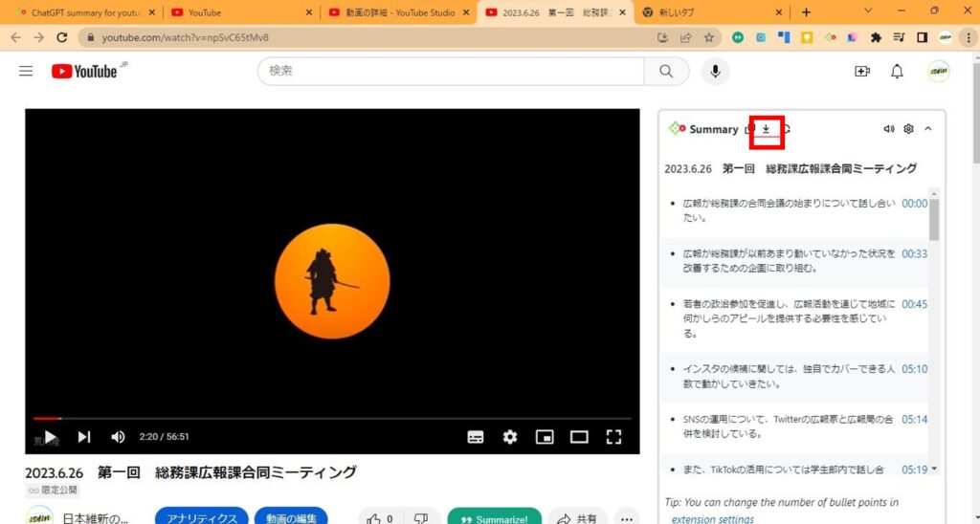
Task: Open the Summary panel settings gear
Action: click(909, 129)
